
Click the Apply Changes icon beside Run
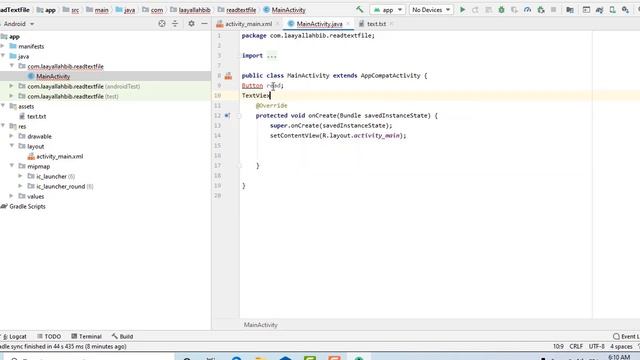[x=475, y=9]
